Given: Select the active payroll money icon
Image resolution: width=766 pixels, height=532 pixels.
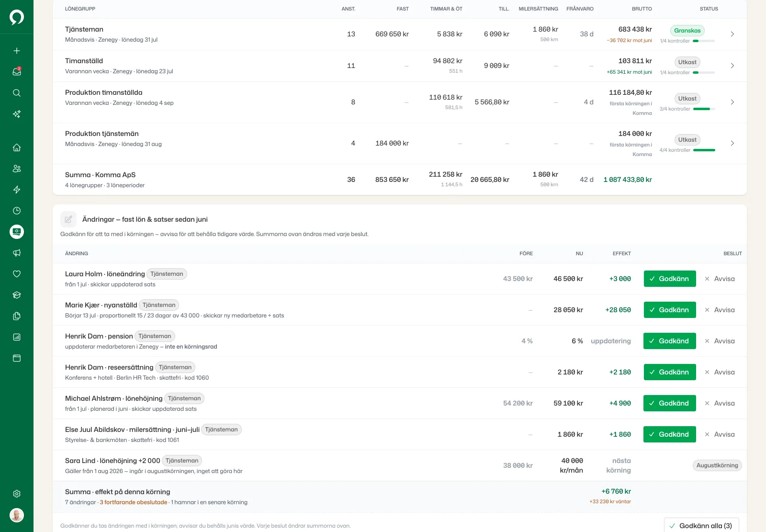Looking at the screenshot, I should click(17, 232).
